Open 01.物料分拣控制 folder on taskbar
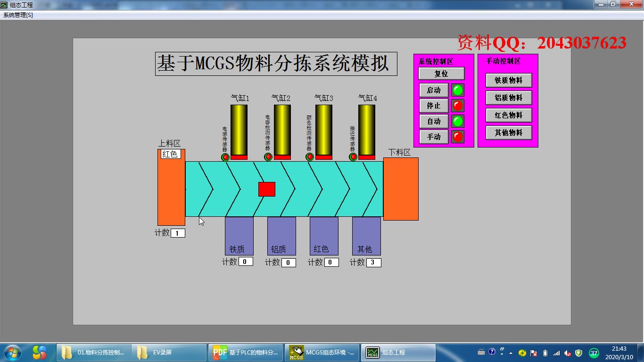The width and height of the screenshot is (644, 362). pos(94,352)
